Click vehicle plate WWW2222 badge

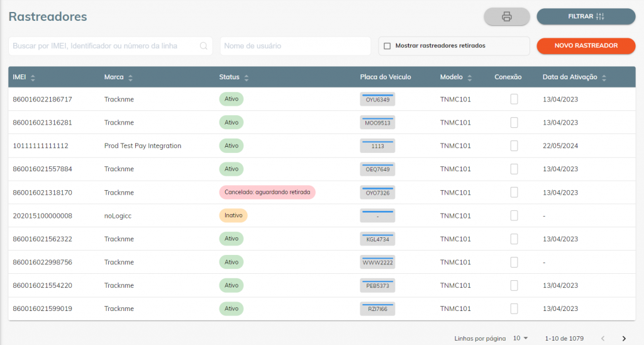coord(377,263)
